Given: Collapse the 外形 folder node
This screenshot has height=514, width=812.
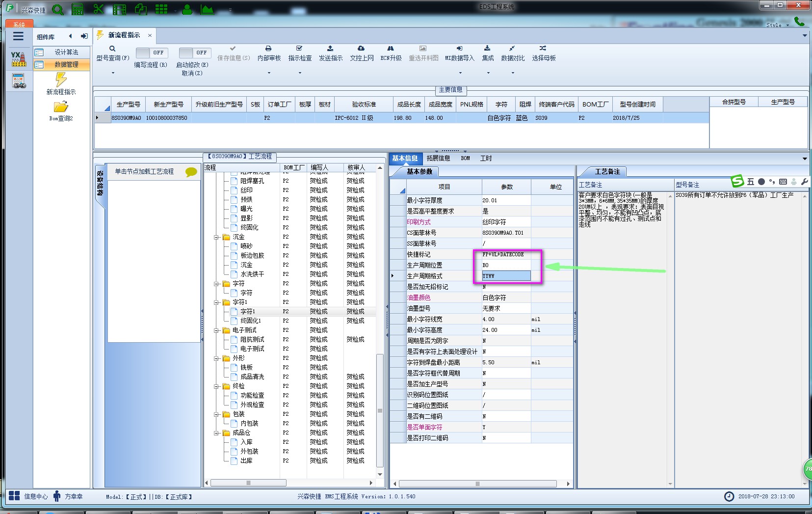Looking at the screenshot, I should [216, 358].
